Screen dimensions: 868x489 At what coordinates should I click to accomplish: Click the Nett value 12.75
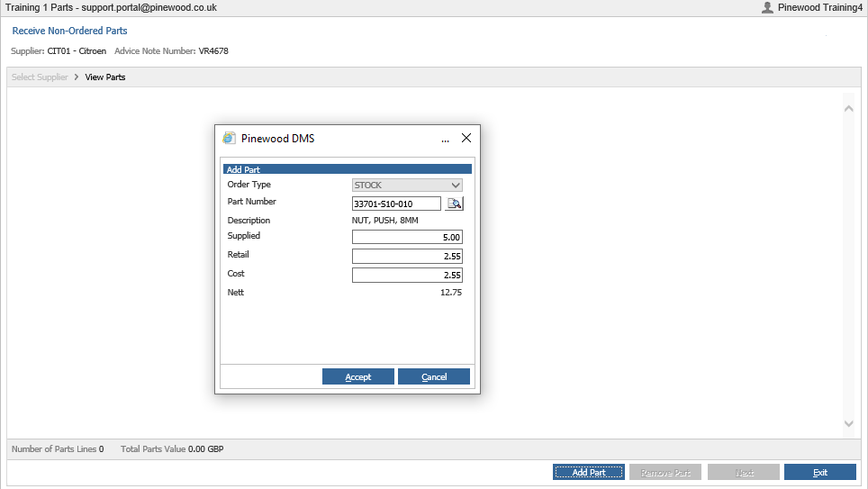pyautogui.click(x=450, y=293)
